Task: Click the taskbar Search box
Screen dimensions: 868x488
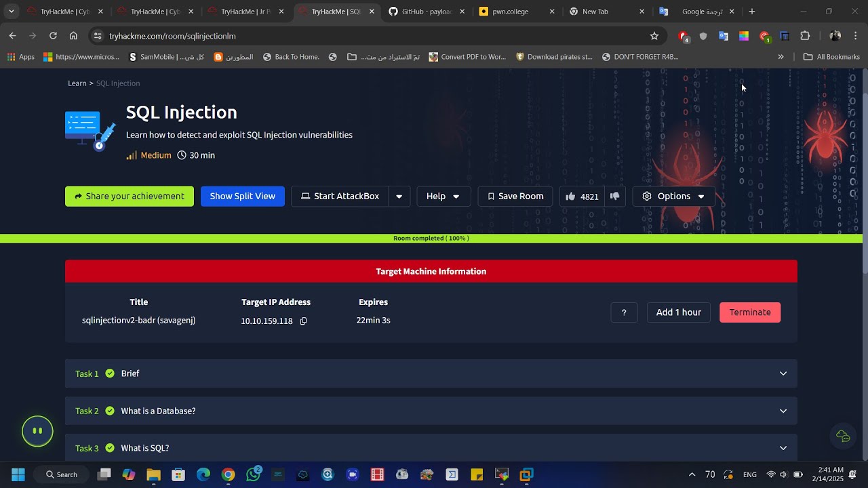Action: [x=62, y=474]
